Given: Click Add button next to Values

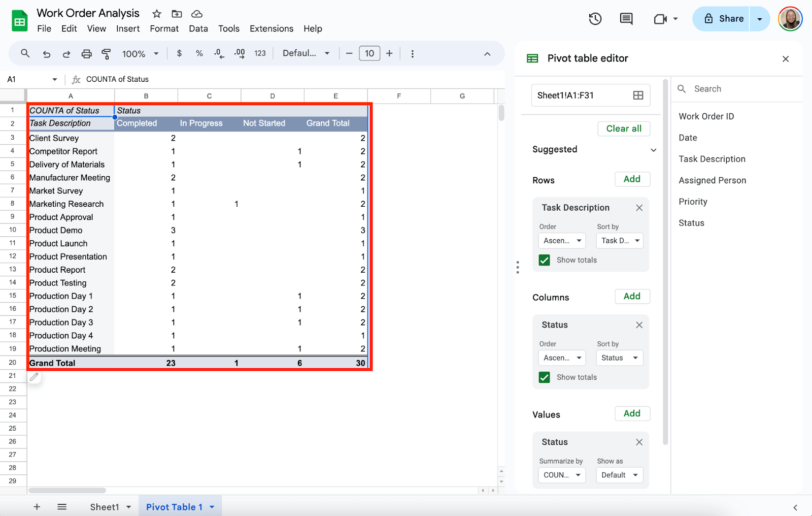Looking at the screenshot, I should [632, 413].
